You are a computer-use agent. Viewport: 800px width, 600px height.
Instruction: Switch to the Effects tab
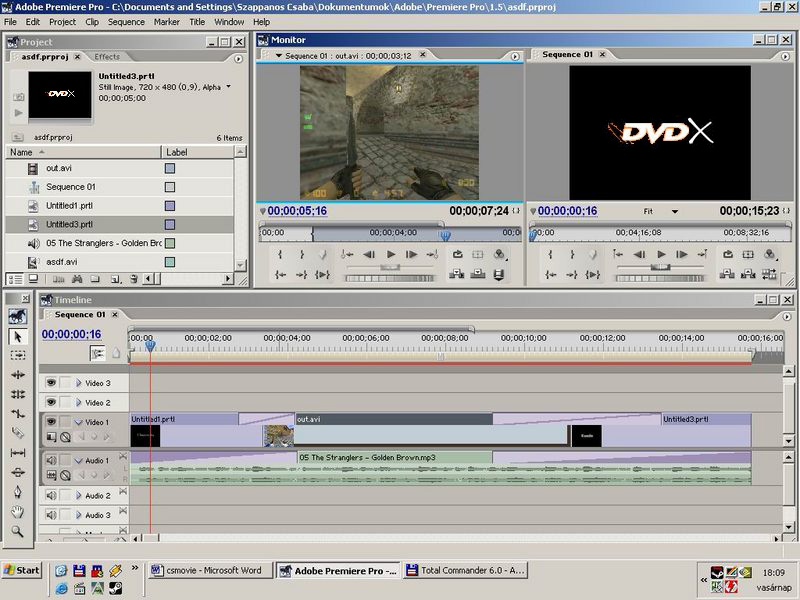(107, 57)
